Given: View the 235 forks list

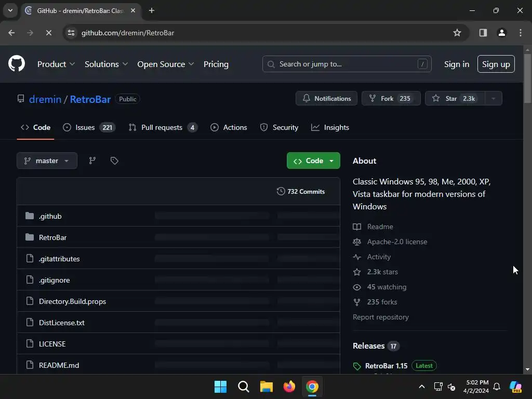Looking at the screenshot, I should (382, 302).
